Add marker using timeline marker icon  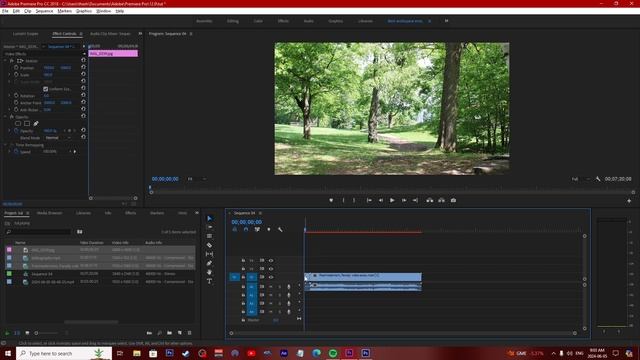[x=269, y=229]
